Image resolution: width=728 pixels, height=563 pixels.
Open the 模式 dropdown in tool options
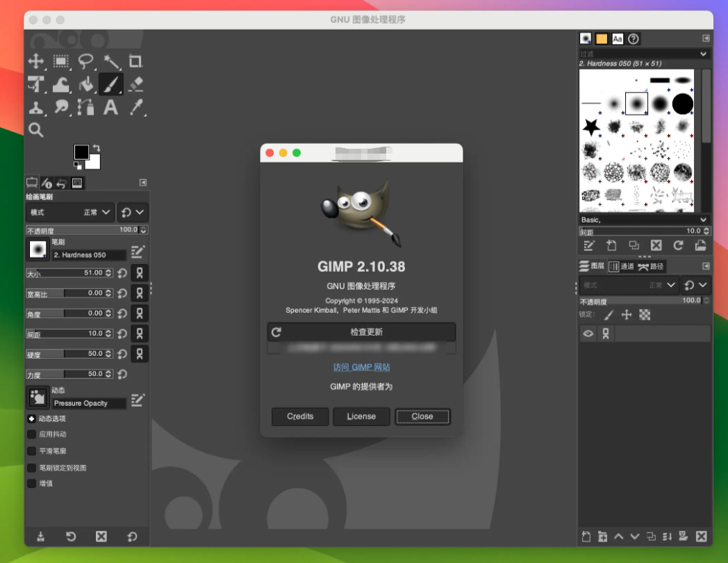pyautogui.click(x=69, y=212)
